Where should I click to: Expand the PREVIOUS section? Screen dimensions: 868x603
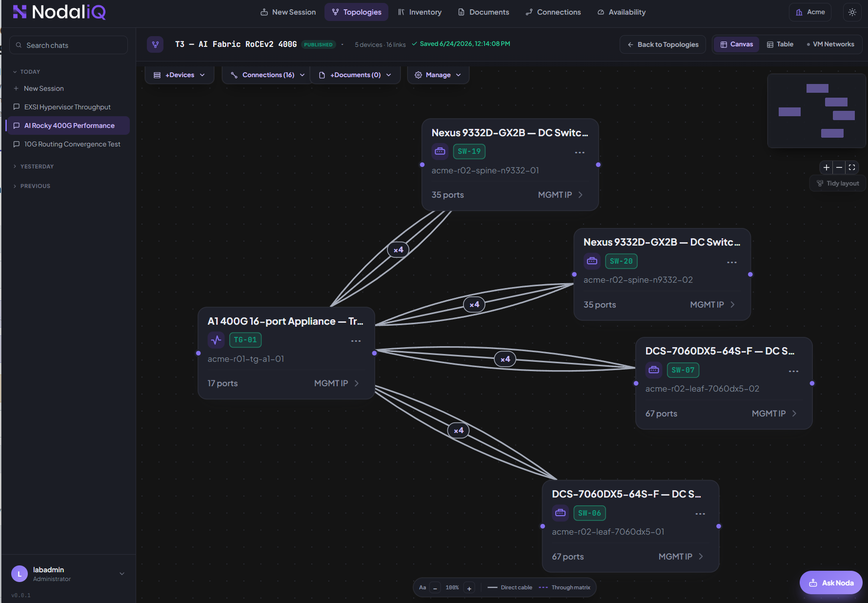pyautogui.click(x=31, y=186)
